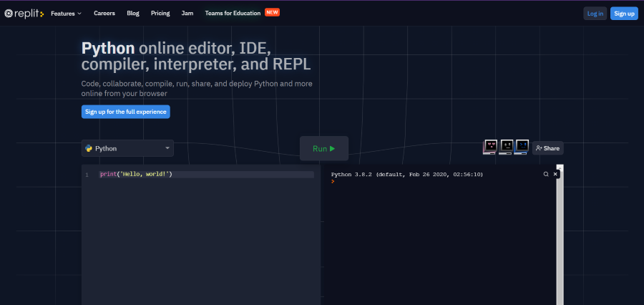644x305 pixels.
Task: Click line number 1 in the editor gutter
Action: pyautogui.click(x=87, y=175)
